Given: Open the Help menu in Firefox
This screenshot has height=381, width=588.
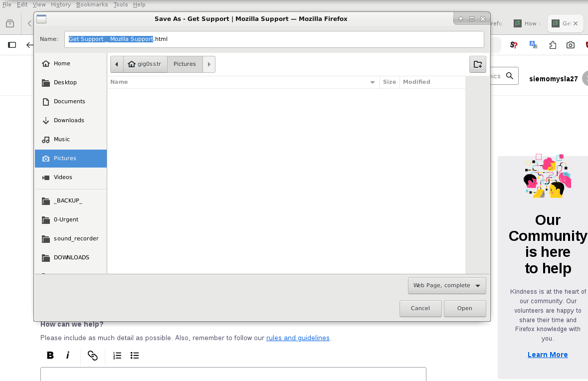Looking at the screenshot, I should tap(139, 4).
